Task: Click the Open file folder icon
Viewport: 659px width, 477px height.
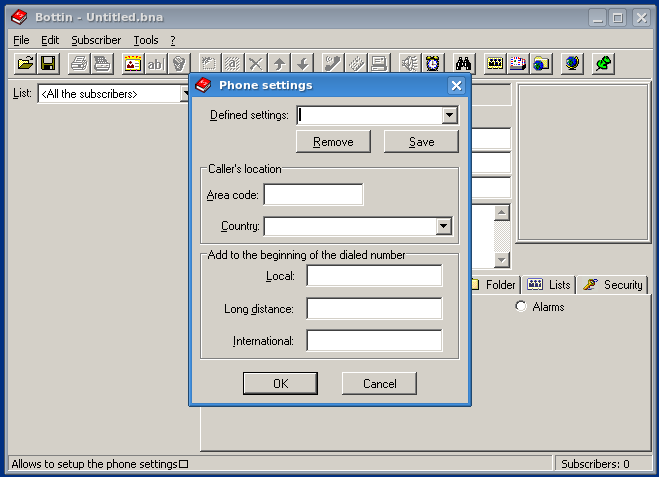Action: pyautogui.click(x=25, y=64)
